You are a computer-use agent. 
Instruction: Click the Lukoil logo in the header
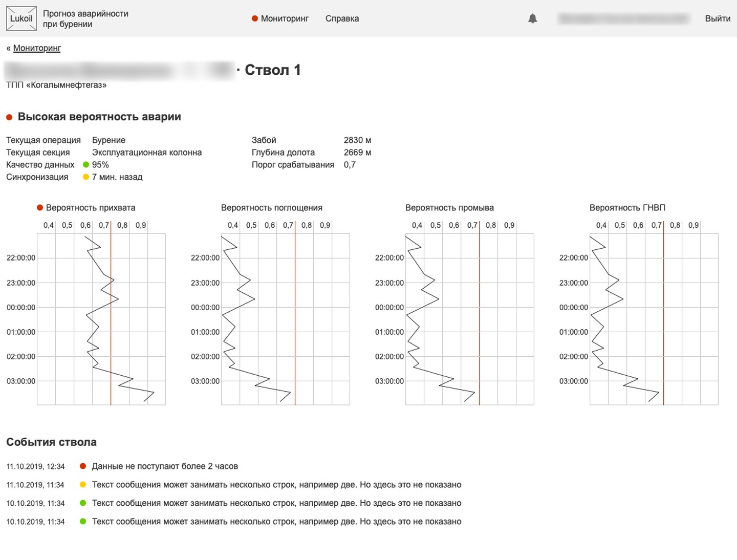(x=21, y=18)
